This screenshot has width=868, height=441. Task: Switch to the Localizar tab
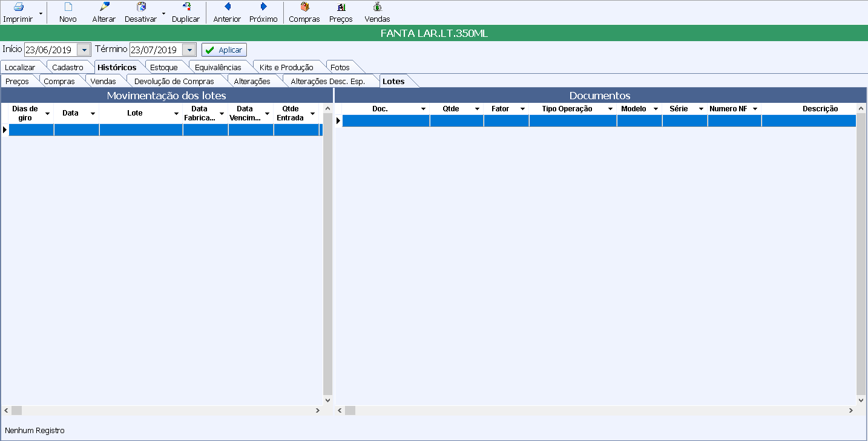pos(20,67)
